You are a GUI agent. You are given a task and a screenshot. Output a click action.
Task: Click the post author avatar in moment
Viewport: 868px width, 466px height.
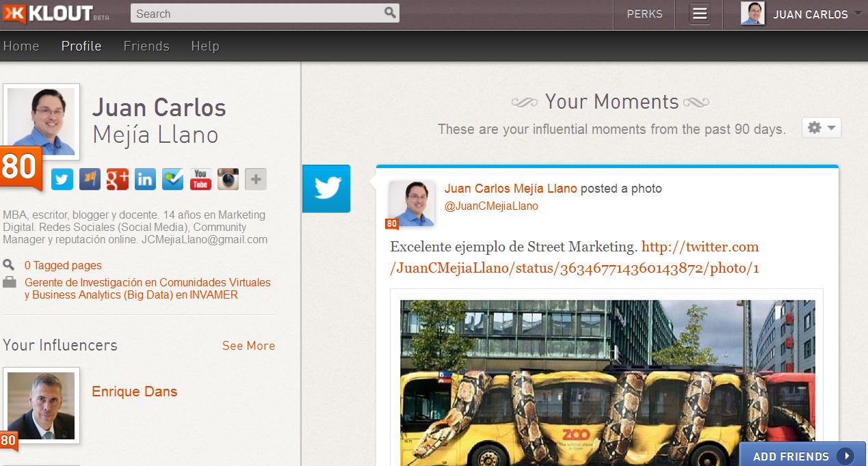point(412,204)
